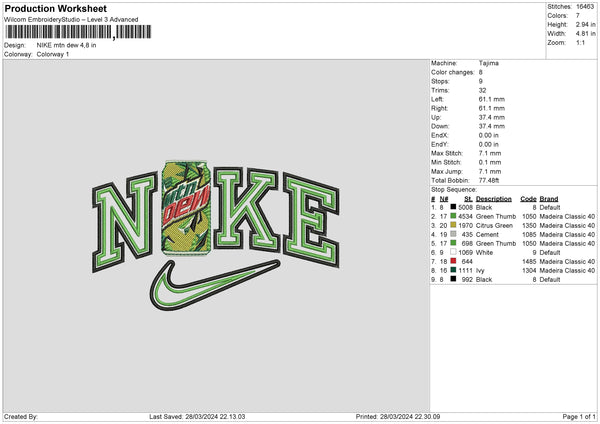Image resolution: width=600 pixels, height=424 pixels.
Task: Click the 'Ivy' description text
Action: click(x=480, y=271)
